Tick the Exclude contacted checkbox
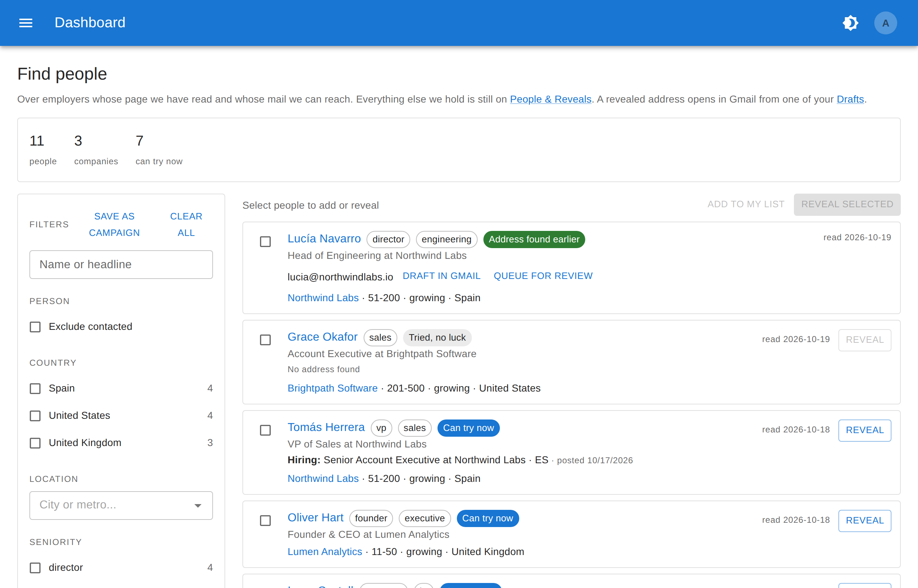The image size is (918, 588). coord(35,327)
